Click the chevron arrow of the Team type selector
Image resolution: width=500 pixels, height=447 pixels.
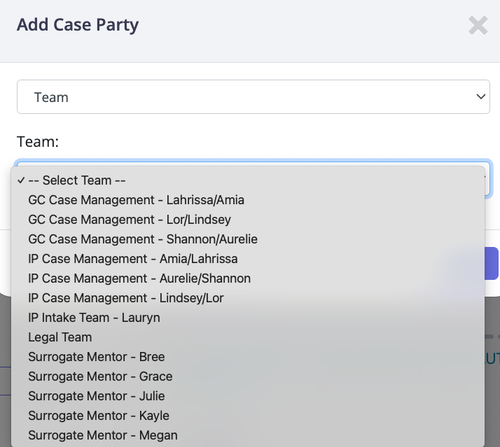481,97
